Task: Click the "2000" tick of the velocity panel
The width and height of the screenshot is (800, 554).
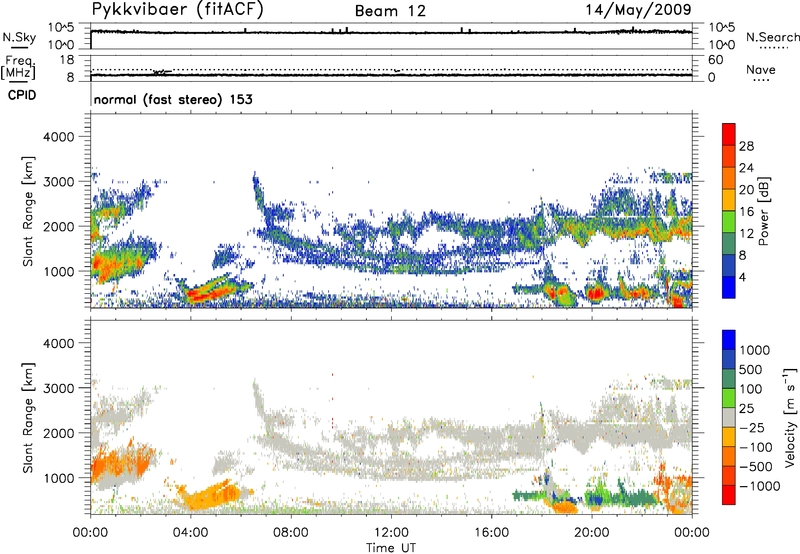Action: [x=58, y=433]
